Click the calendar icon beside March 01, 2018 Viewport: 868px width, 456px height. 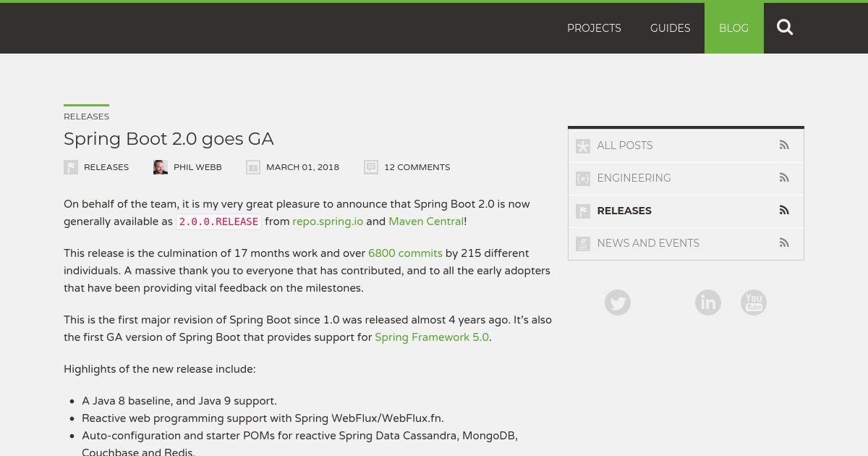(253, 167)
